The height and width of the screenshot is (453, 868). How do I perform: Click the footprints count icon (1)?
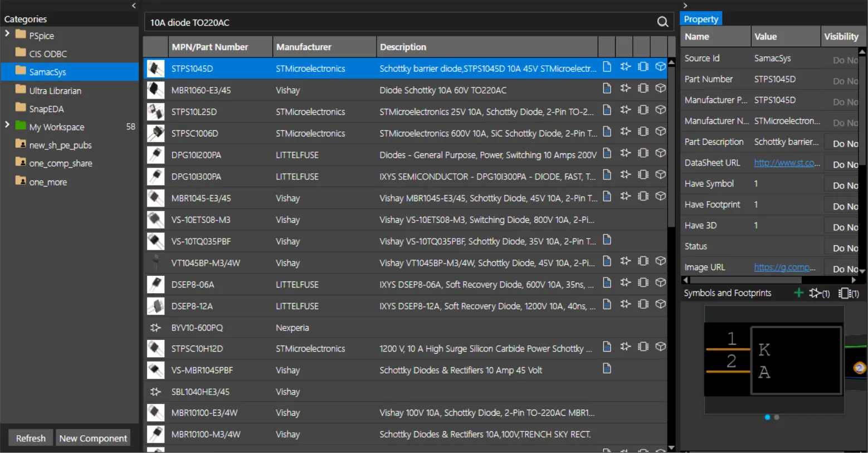tap(849, 293)
